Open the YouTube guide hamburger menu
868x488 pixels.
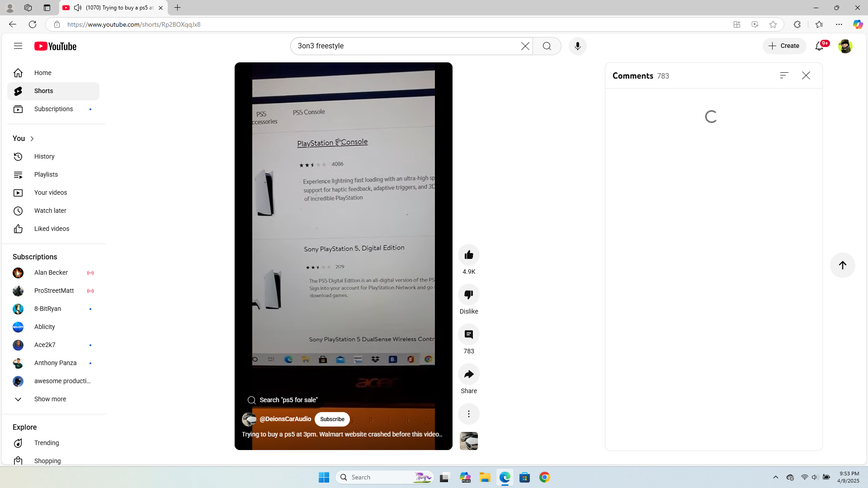point(18,46)
